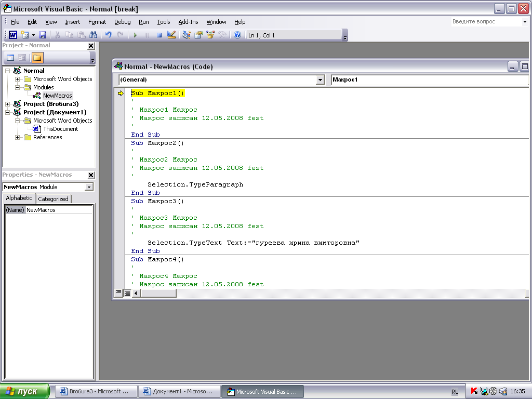Click the code window left scroll arrow
This screenshot has width=532, height=399.
click(136, 293)
